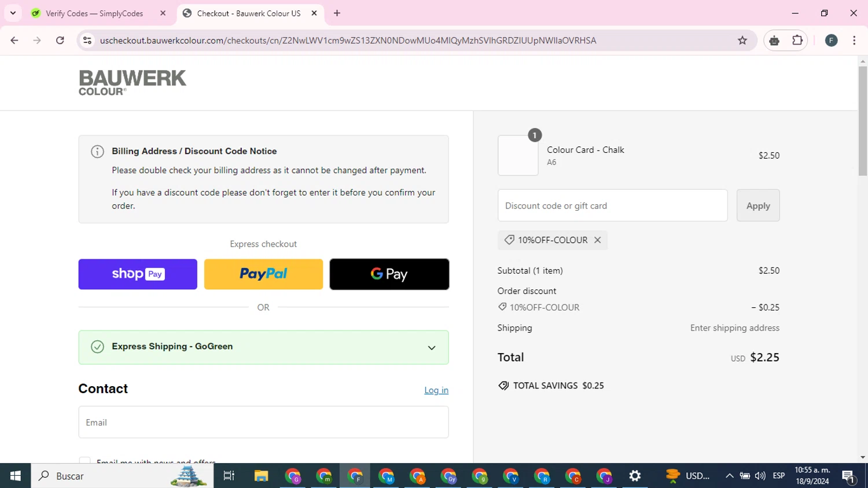Open the tab search dropdown arrow

click(x=13, y=13)
